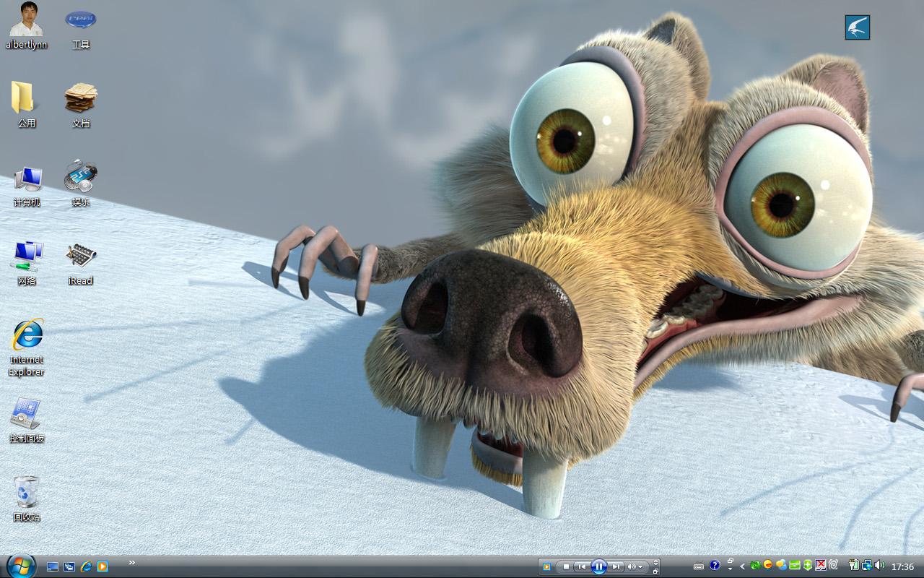Toggle hidden tray icons with the arrow
Viewport: 924px width, 578px height.
coord(743,566)
